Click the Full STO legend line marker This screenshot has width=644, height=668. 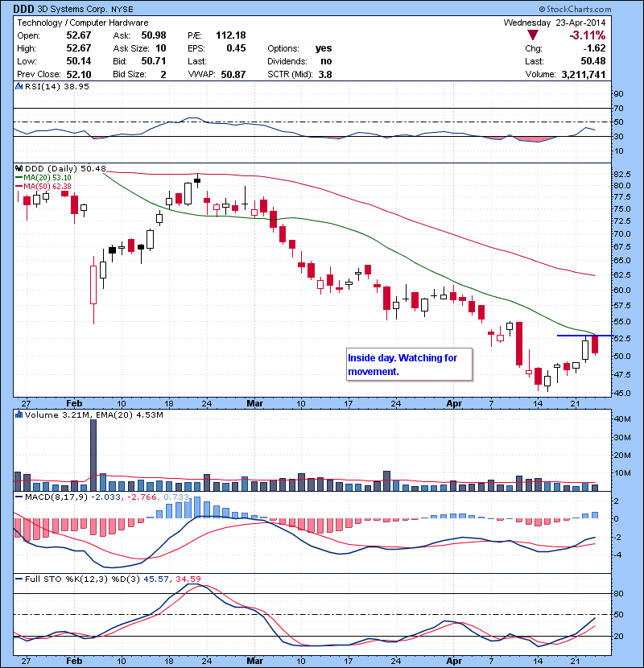pyautogui.click(x=19, y=579)
